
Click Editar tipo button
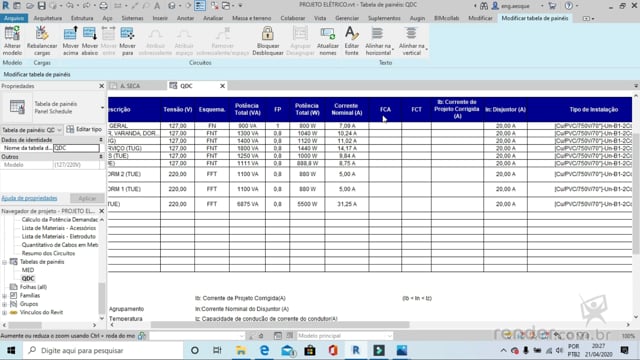[x=84, y=129]
